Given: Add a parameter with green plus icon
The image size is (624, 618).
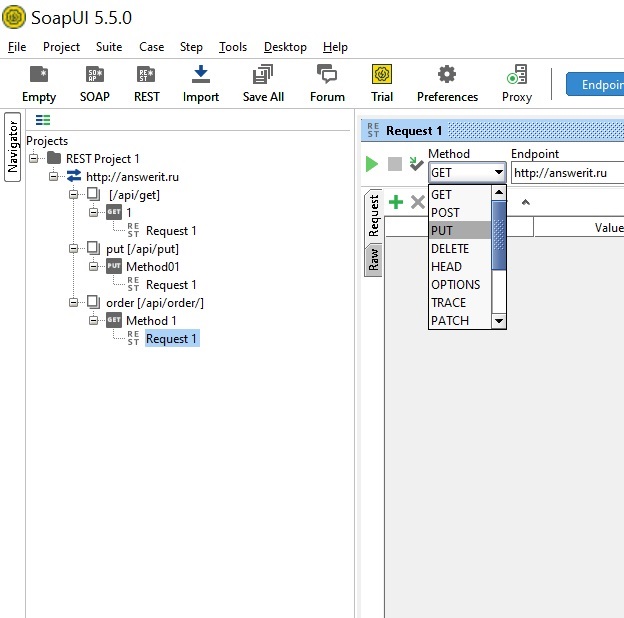Looking at the screenshot, I should click(396, 202).
